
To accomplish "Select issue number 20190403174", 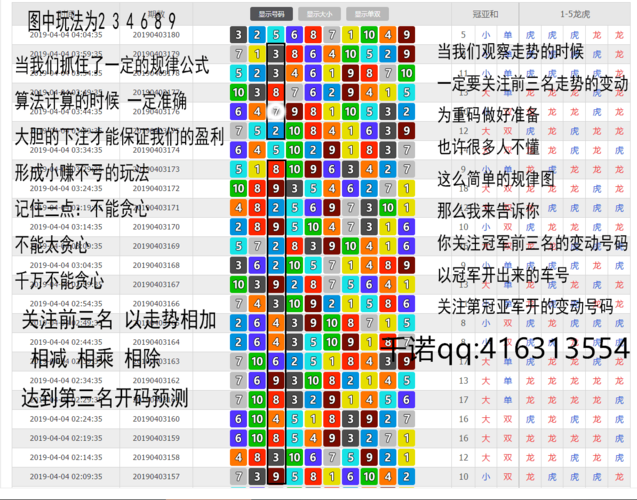I will [x=156, y=150].
